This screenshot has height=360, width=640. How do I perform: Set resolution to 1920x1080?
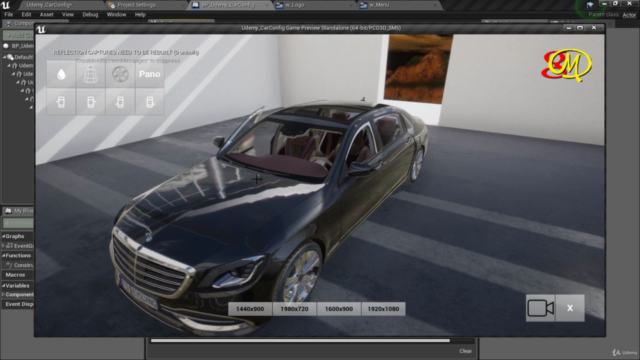tap(383, 309)
